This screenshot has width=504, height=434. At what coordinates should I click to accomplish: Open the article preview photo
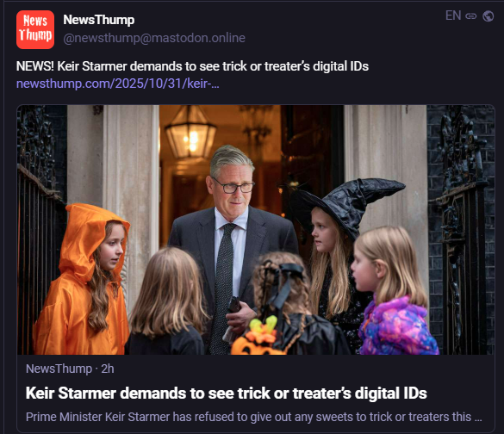click(x=256, y=230)
